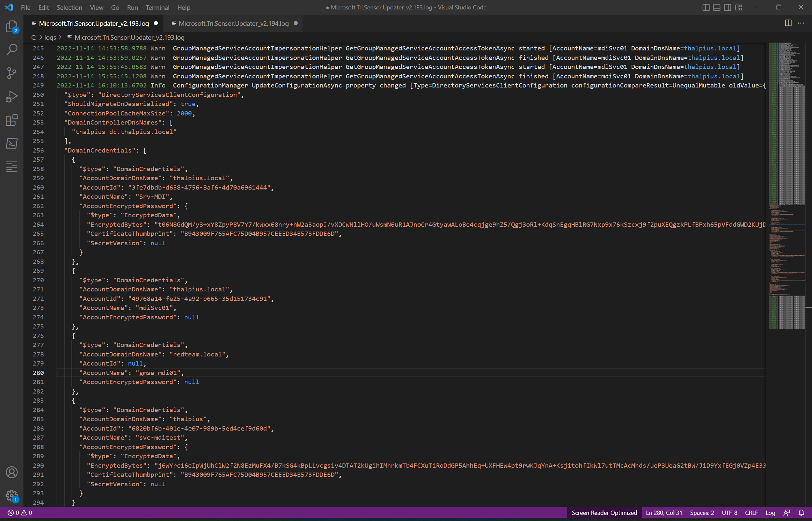This screenshot has width=812, height=521.
Task: Open the Source Control view
Action: click(11, 73)
